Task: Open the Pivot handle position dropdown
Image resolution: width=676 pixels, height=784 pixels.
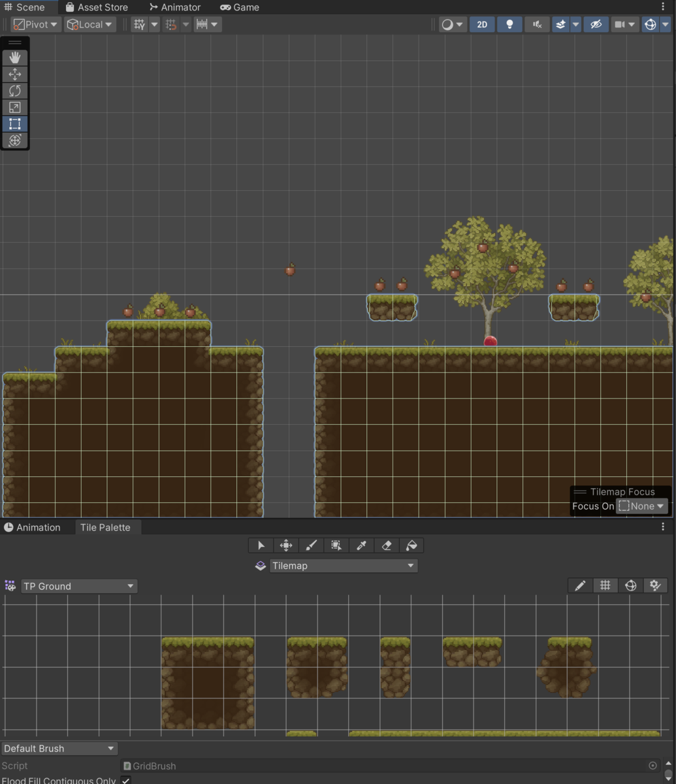Action: (36, 25)
